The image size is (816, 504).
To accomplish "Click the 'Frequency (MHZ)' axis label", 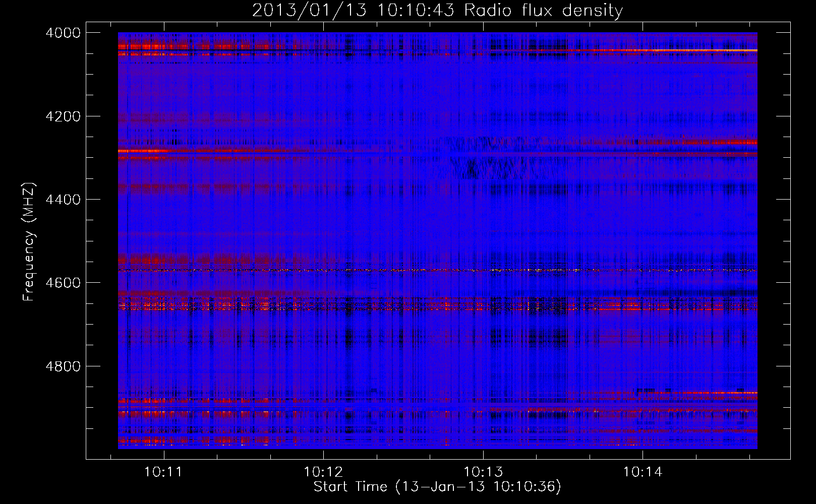I will (x=29, y=242).
